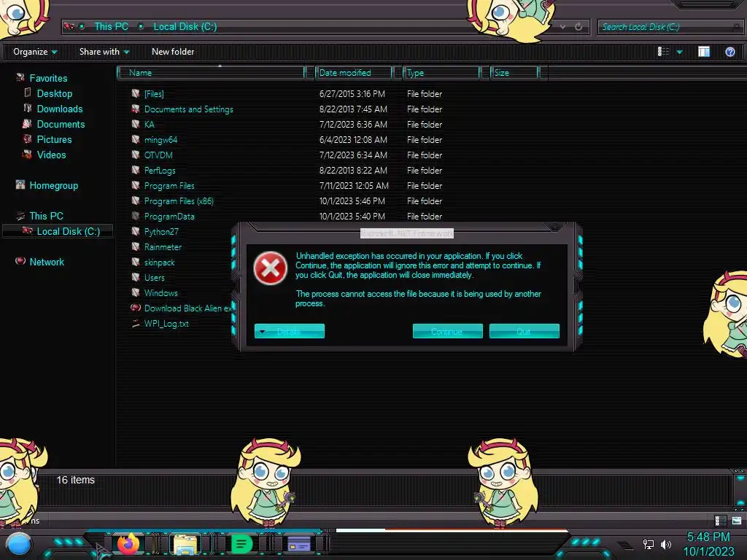The height and width of the screenshot is (560, 747).
Task: Sort by the Name column header
Action: click(x=211, y=73)
